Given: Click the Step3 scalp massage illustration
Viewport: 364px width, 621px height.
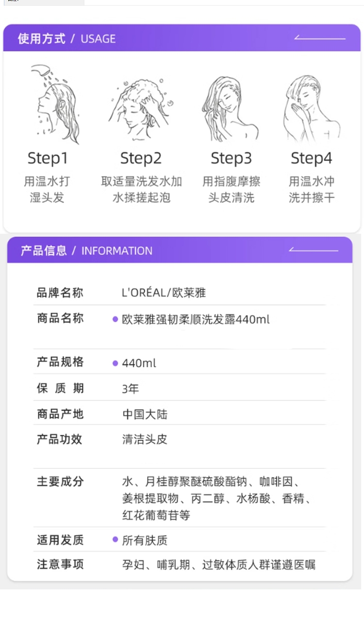Looking at the screenshot, I should pos(230,108).
